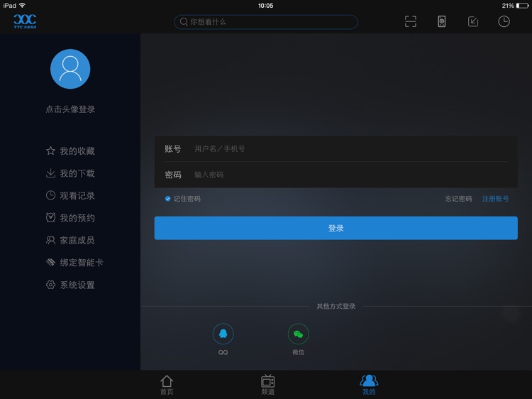Click the search field 你想看什么
This screenshot has width=532, height=399.
click(x=266, y=22)
